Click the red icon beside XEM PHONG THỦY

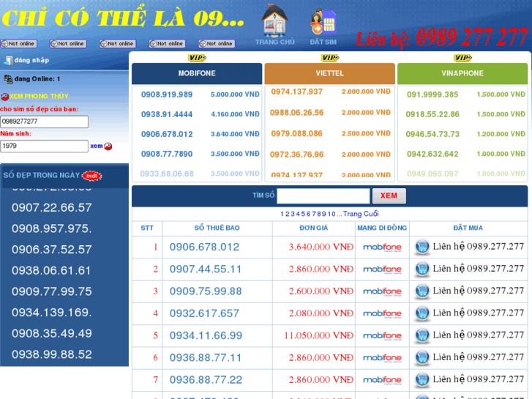click(4, 97)
